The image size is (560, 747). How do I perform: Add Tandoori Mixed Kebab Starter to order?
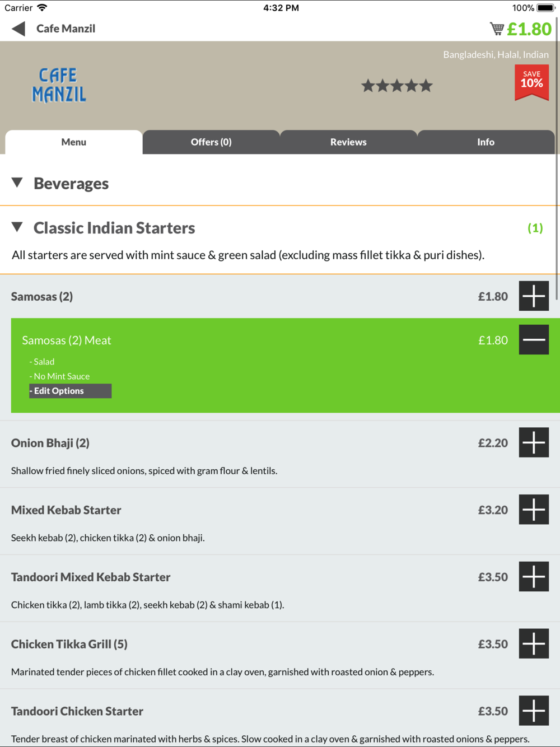click(534, 577)
